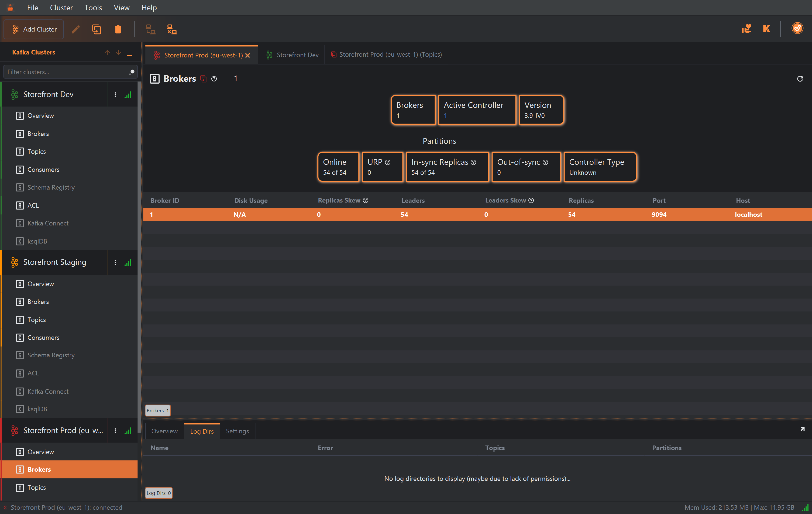Toggle regex asterisk in cluster filter
Image resolution: width=812 pixels, height=514 pixels.
132,72
